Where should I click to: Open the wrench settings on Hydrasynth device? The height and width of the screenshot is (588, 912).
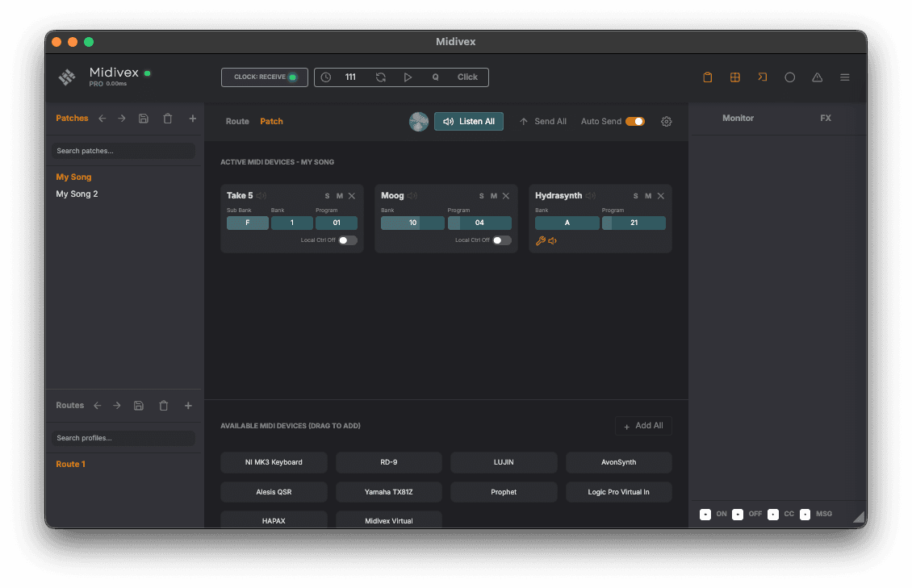pyautogui.click(x=540, y=240)
